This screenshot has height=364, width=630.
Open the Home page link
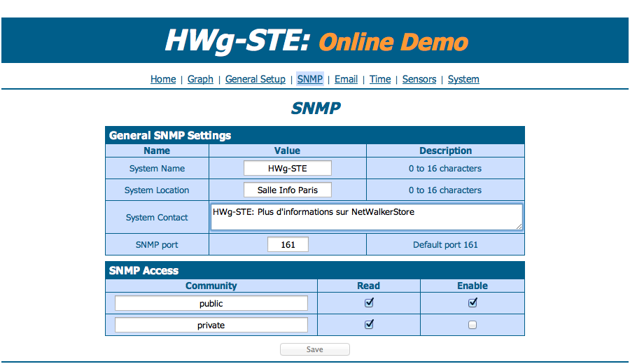tap(163, 79)
